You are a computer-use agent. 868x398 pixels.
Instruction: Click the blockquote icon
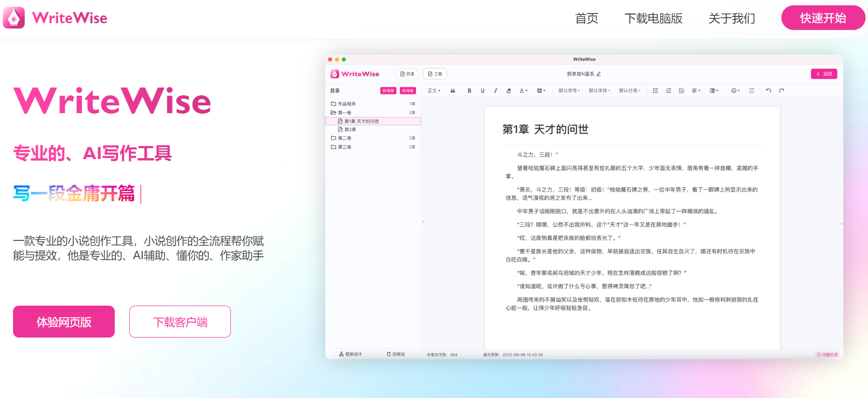[x=453, y=90]
